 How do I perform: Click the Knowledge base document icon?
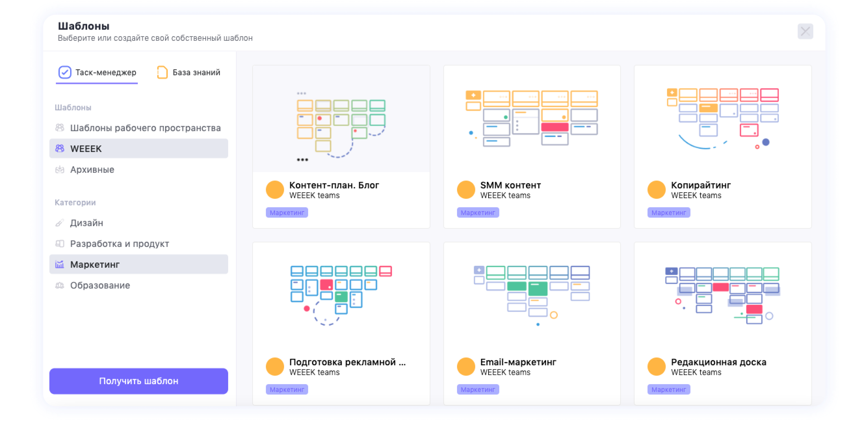pos(162,72)
